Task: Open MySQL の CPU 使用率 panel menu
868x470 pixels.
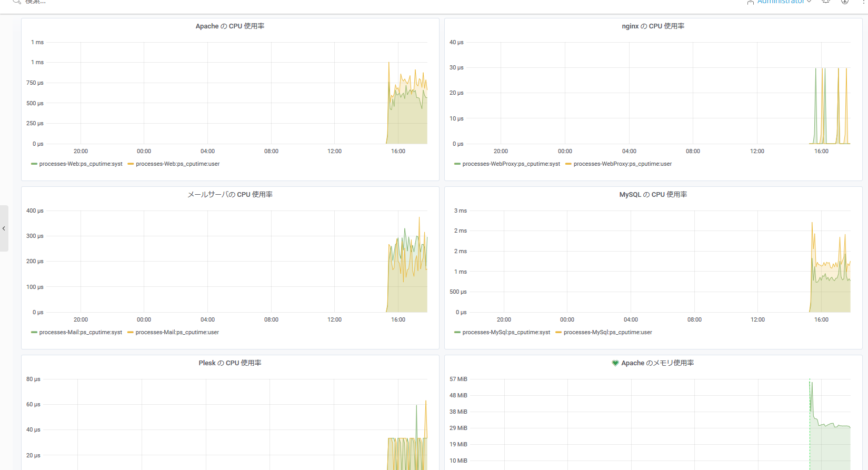Action: coord(653,195)
